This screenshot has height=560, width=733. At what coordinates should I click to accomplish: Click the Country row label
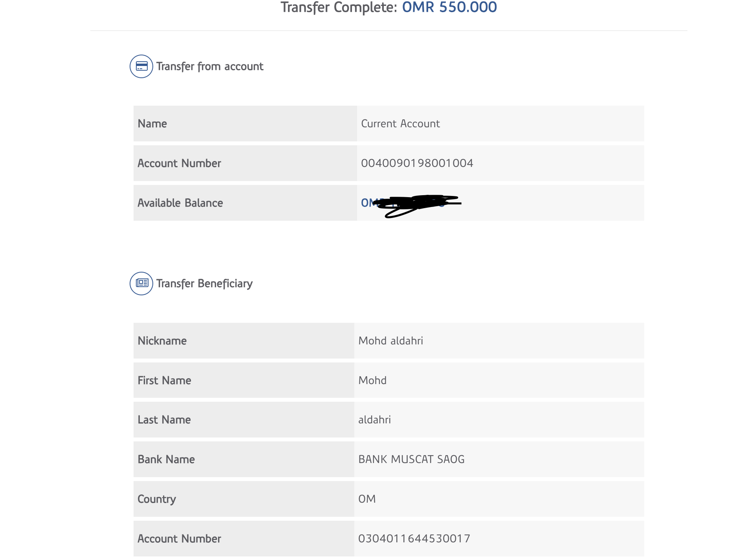click(157, 499)
